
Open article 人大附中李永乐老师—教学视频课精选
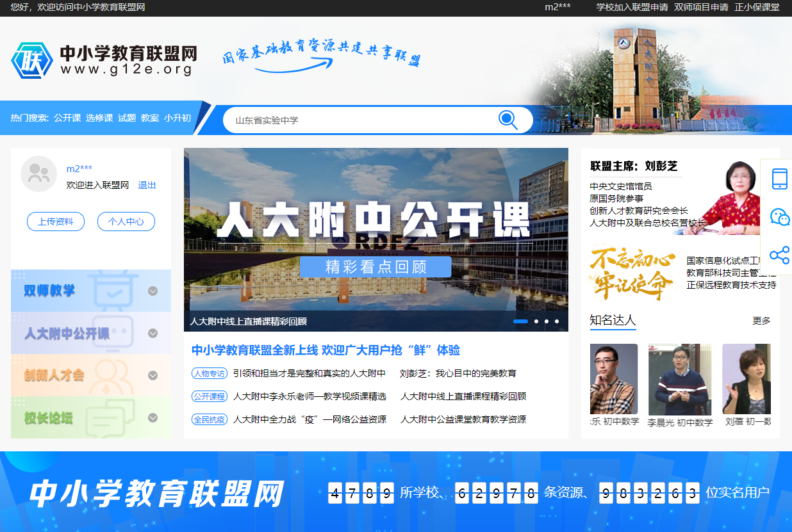click(309, 396)
